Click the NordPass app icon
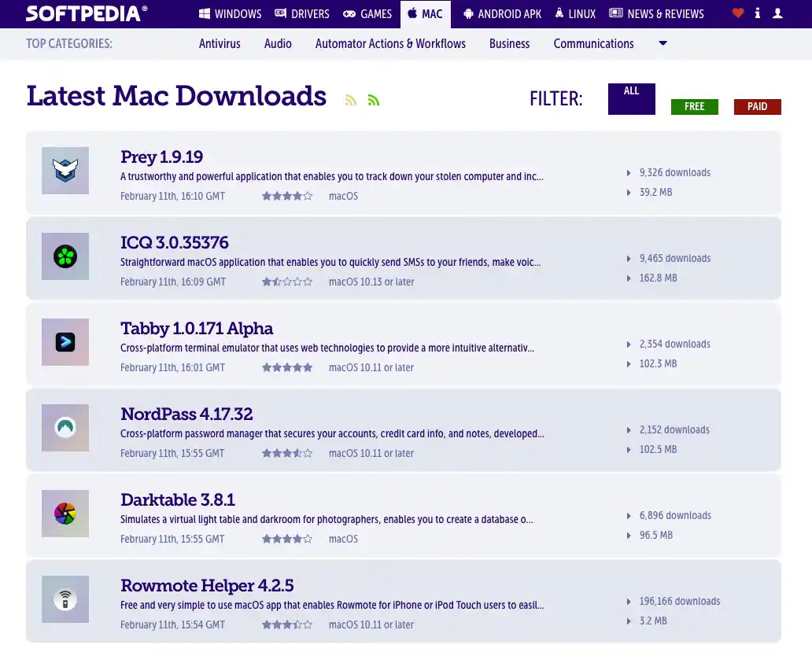Screen dimensions: 812x652 (65, 428)
